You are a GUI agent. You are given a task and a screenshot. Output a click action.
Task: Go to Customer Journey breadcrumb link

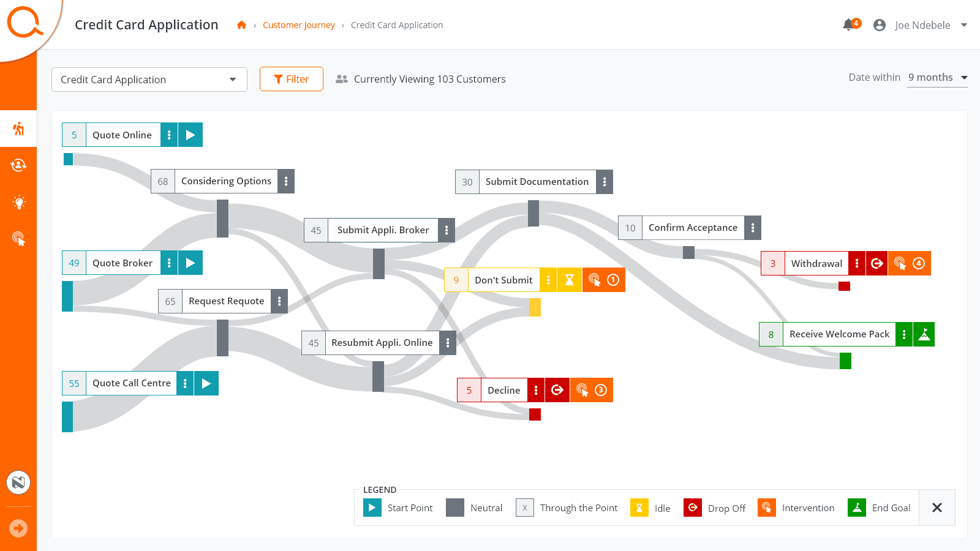coord(298,25)
